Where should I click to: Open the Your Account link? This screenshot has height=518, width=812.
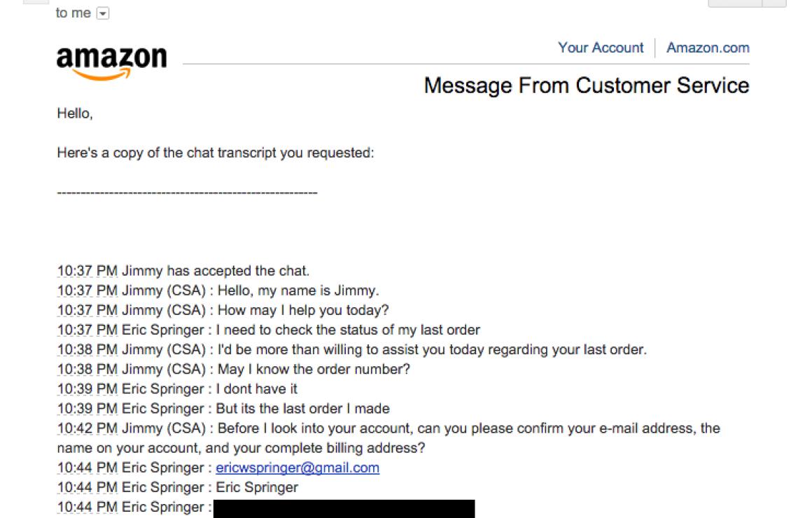click(x=601, y=48)
